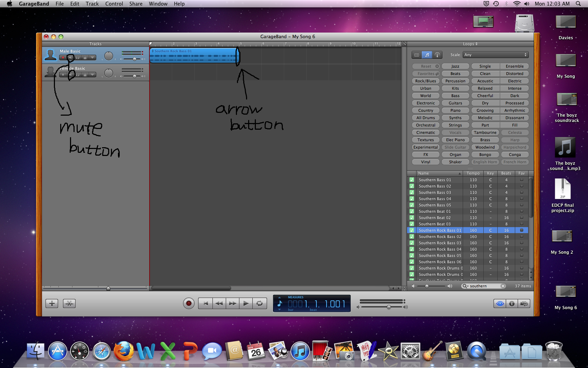Sort loops by Tempo column
Screen dimensions: 588x368
[x=473, y=173]
